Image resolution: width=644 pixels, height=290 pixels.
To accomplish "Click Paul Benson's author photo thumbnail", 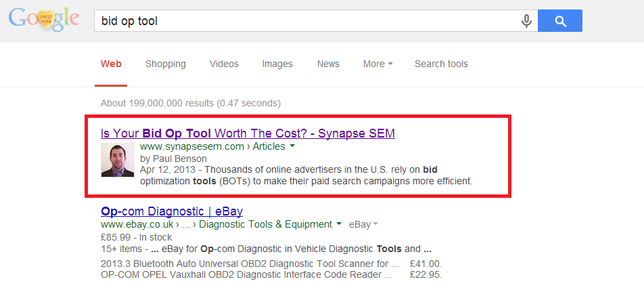I will [118, 160].
